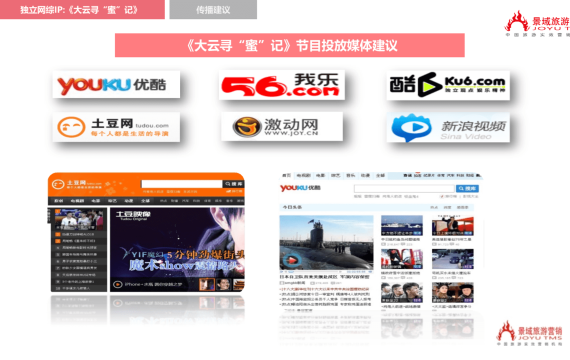
Task: Select the 传播建议 grey header tab
Action: (213, 9)
